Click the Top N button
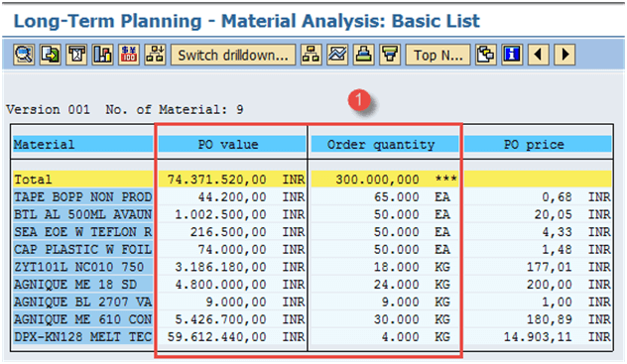The image size is (627, 364). (438, 55)
